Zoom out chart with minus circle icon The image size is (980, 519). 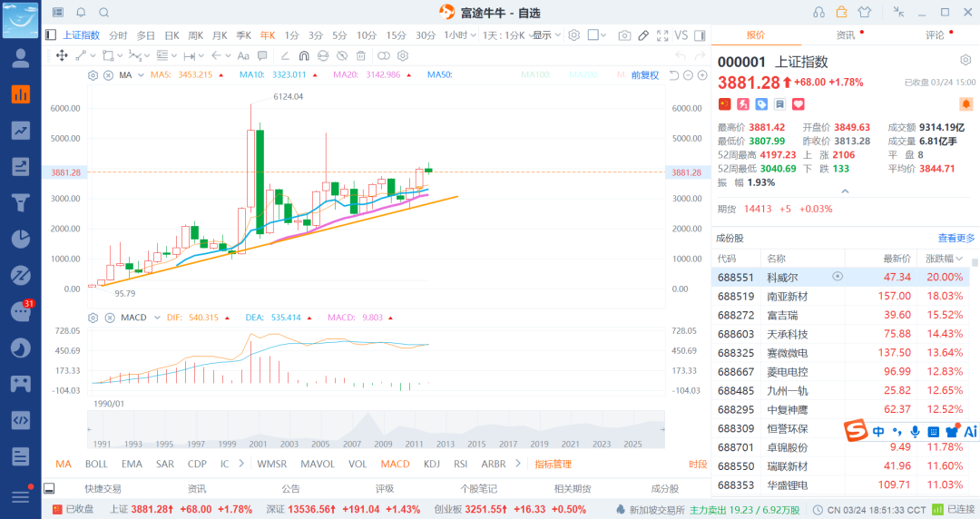[x=688, y=75]
